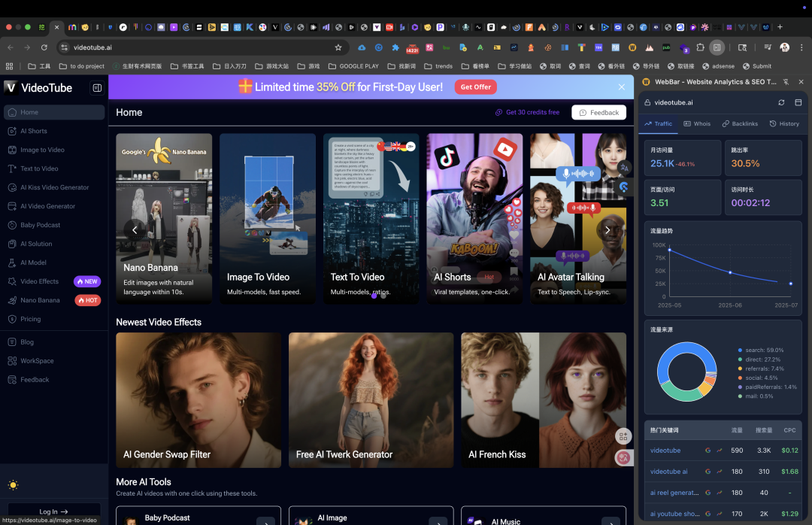
Task: Open Video Effects with NEW badge
Action: (54, 281)
